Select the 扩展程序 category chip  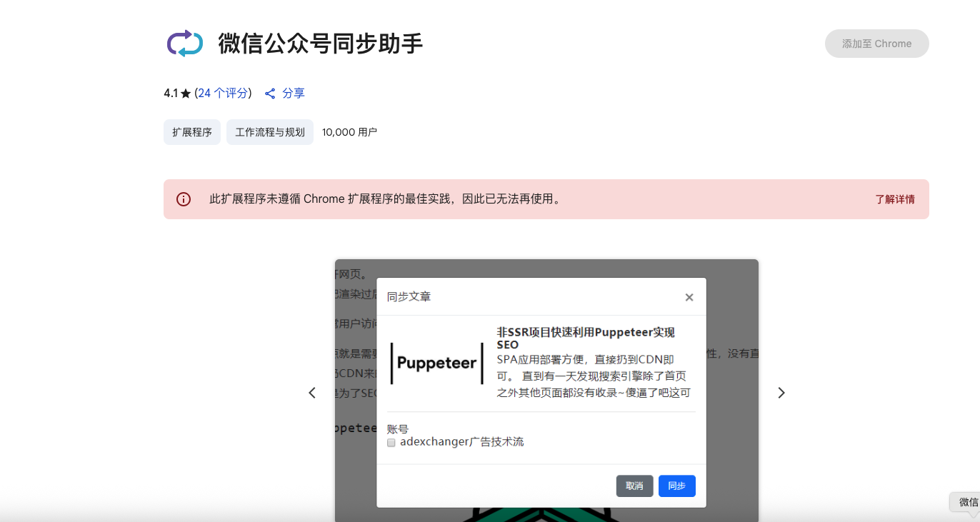point(192,132)
